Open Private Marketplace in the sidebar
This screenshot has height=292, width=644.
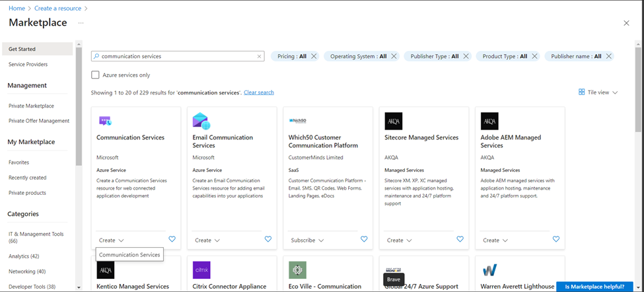click(x=31, y=106)
